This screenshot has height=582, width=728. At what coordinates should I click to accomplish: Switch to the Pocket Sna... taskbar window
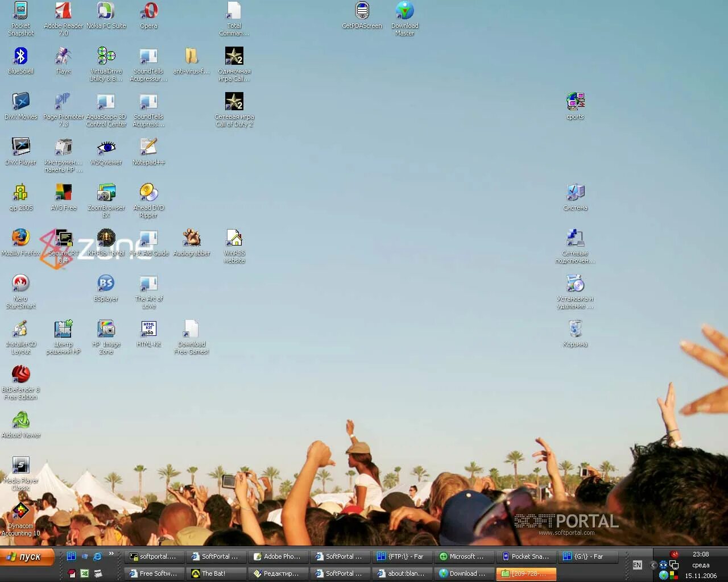tap(526, 556)
